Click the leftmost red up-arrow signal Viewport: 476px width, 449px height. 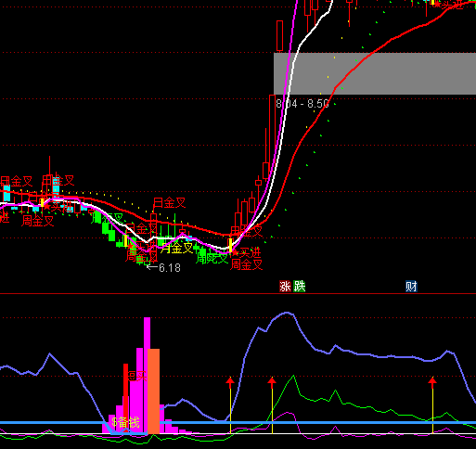pyautogui.click(x=230, y=382)
